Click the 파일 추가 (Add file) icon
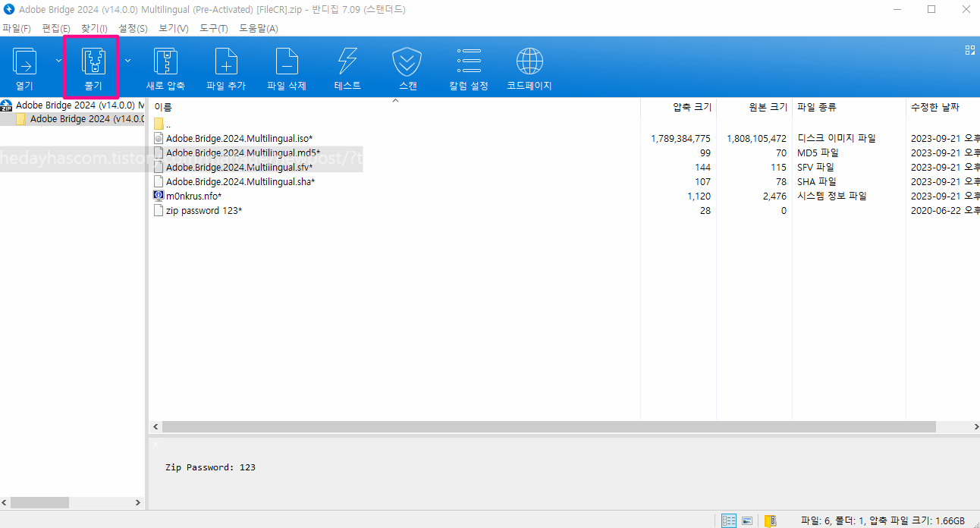This screenshot has height=528, width=980. click(x=226, y=61)
